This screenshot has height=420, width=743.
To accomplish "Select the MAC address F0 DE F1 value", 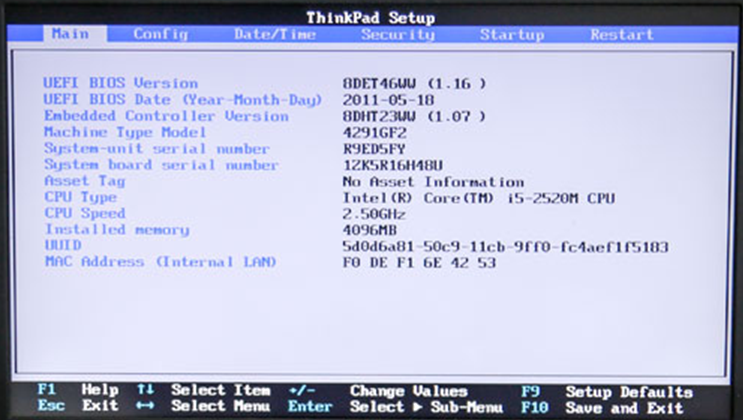I will (x=419, y=263).
